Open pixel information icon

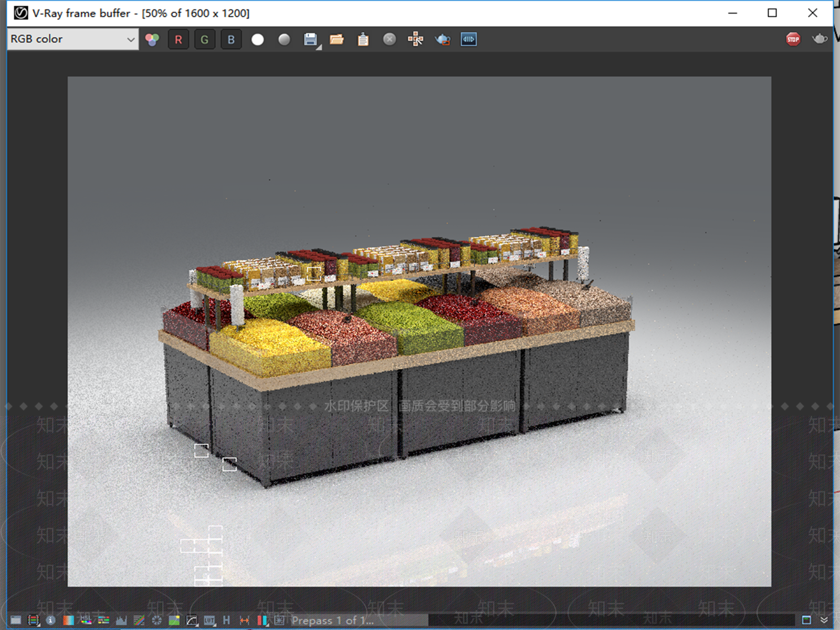50,620
